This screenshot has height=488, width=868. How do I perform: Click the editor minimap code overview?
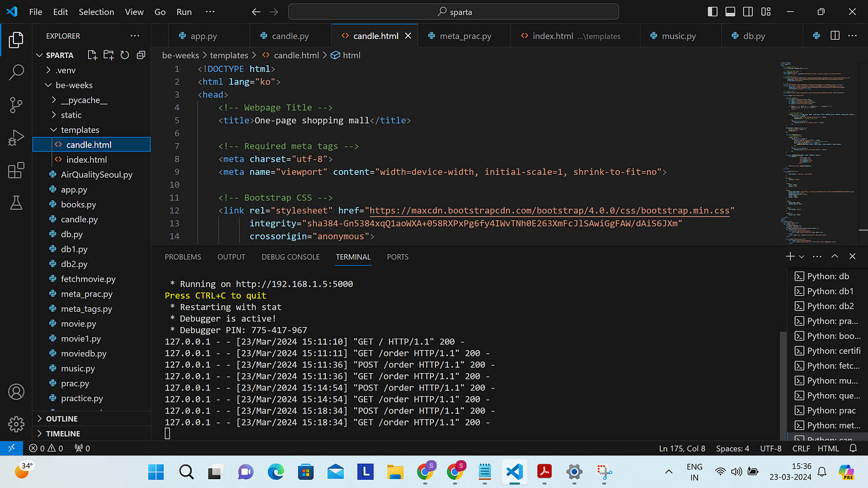(x=818, y=153)
